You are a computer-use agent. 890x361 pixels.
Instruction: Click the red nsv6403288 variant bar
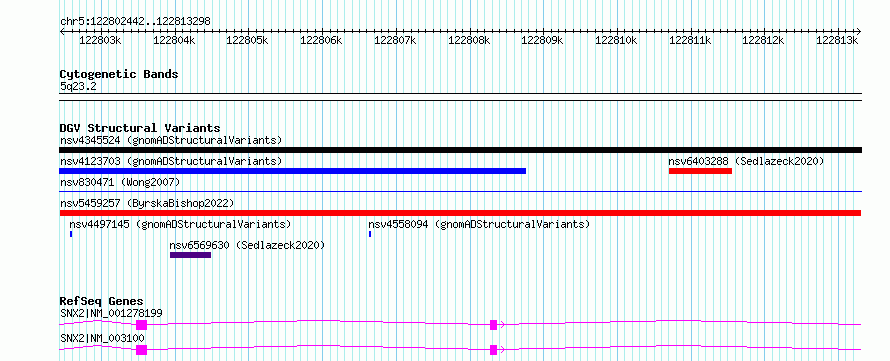700,171
